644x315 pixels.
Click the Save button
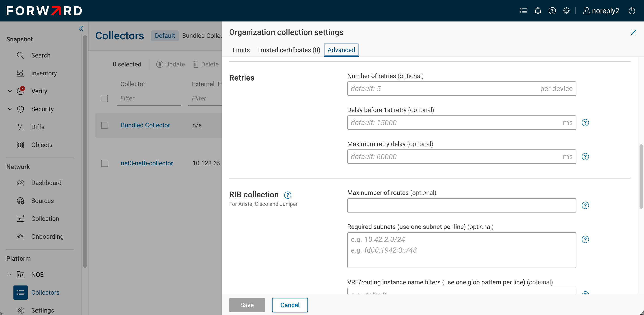click(x=247, y=305)
